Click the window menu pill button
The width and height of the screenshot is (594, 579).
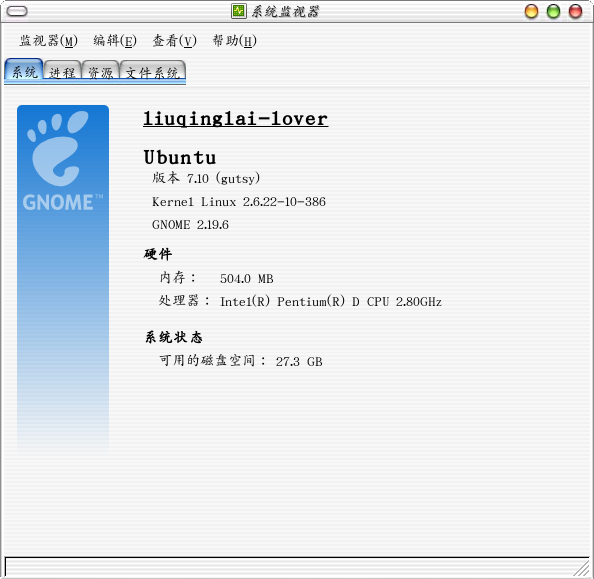point(17,11)
